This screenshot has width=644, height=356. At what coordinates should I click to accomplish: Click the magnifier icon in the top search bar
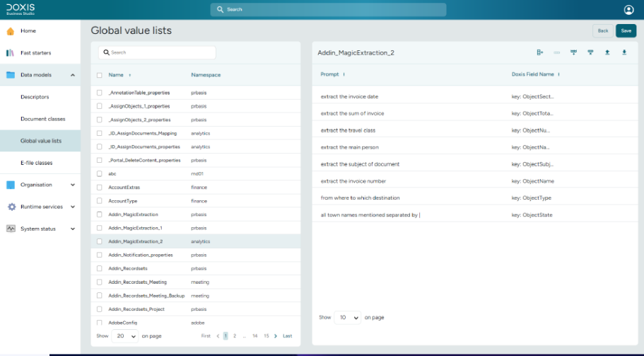[x=220, y=9]
